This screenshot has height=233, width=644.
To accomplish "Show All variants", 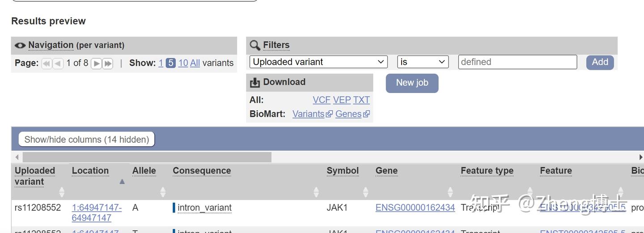I will (x=195, y=63).
